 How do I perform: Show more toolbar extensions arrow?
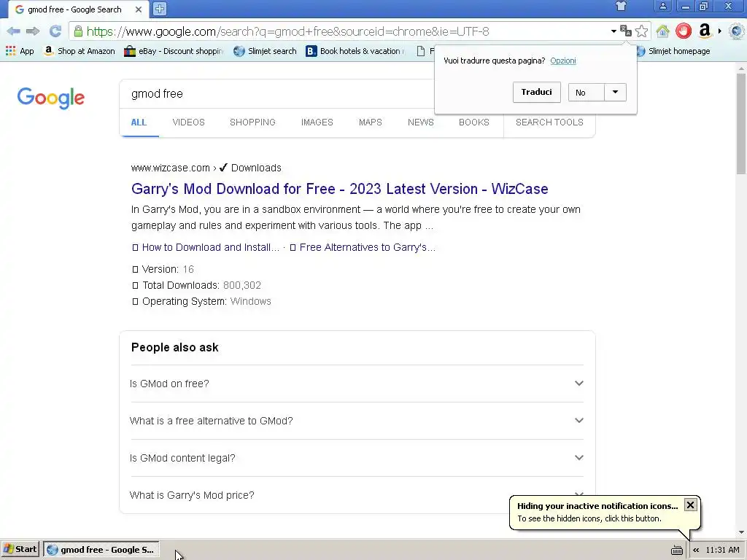point(720,31)
